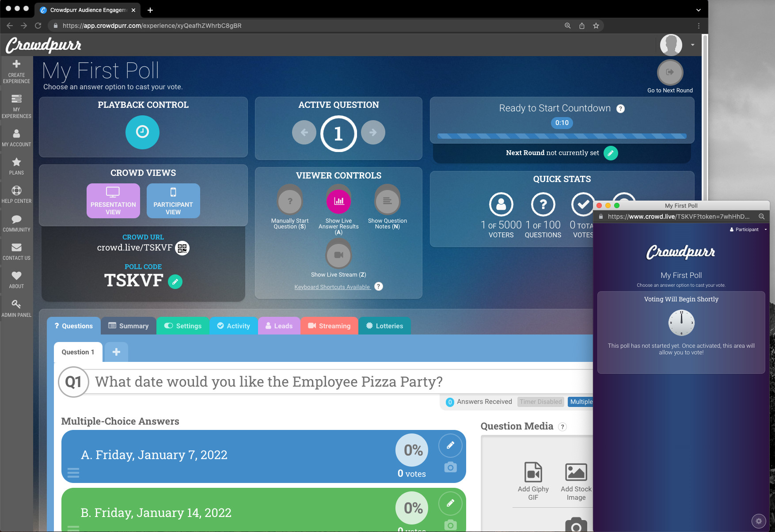This screenshot has height=532, width=775.
Task: Add a new question plus tab
Action: 116,352
